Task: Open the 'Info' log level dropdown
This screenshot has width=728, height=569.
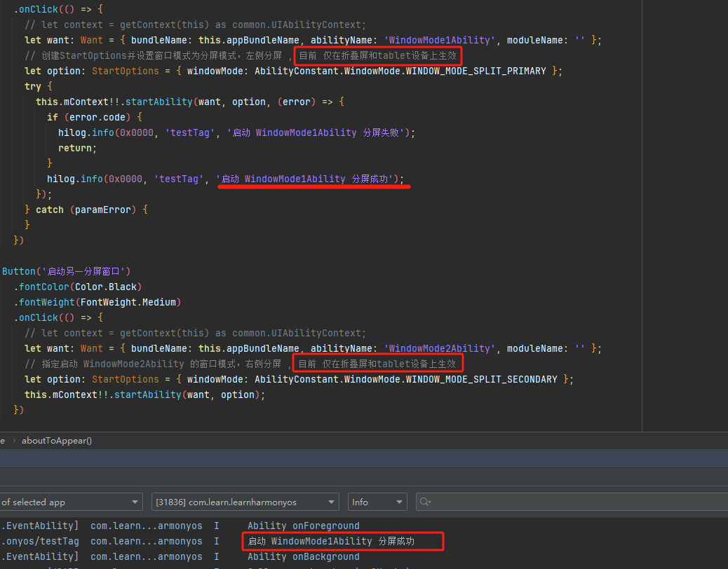Action: (377, 502)
